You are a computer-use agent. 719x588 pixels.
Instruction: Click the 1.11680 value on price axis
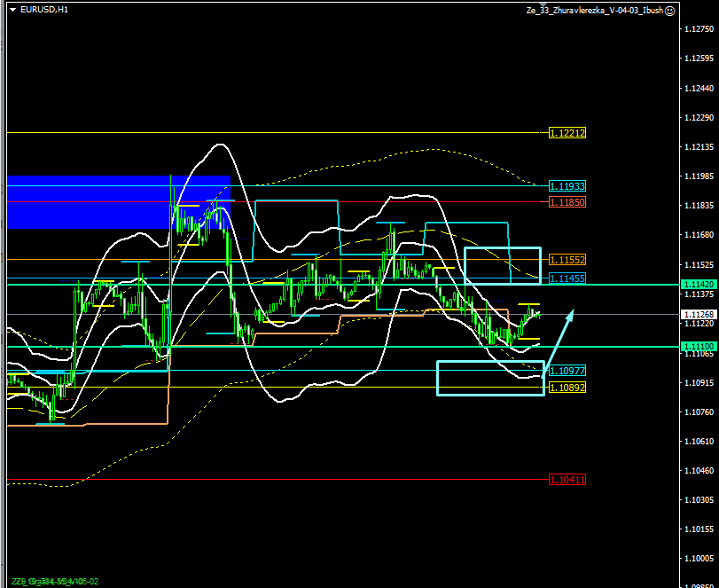pyautogui.click(x=699, y=235)
